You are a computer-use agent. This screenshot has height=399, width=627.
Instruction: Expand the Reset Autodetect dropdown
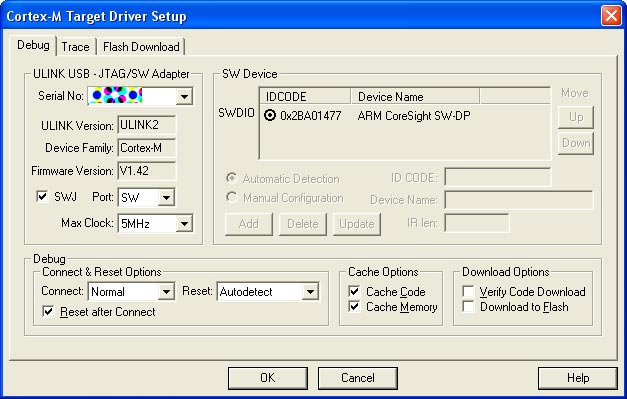click(x=310, y=291)
